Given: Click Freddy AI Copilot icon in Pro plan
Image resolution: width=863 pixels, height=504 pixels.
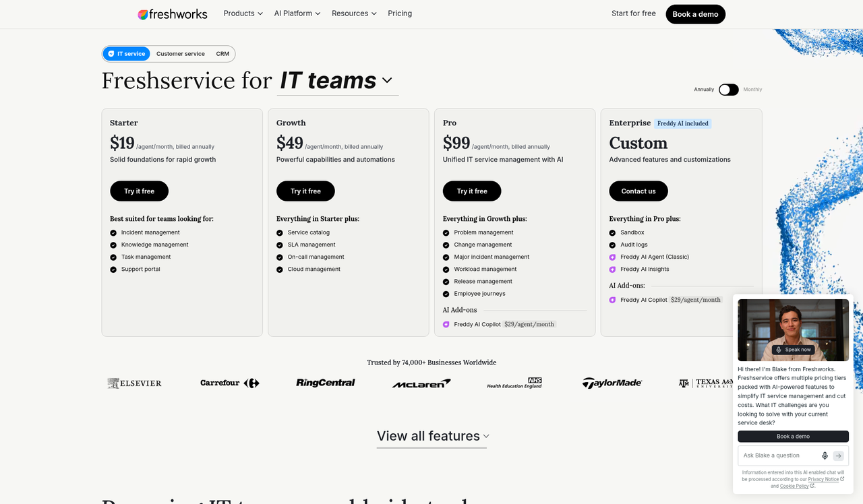Looking at the screenshot, I should pyautogui.click(x=446, y=325).
